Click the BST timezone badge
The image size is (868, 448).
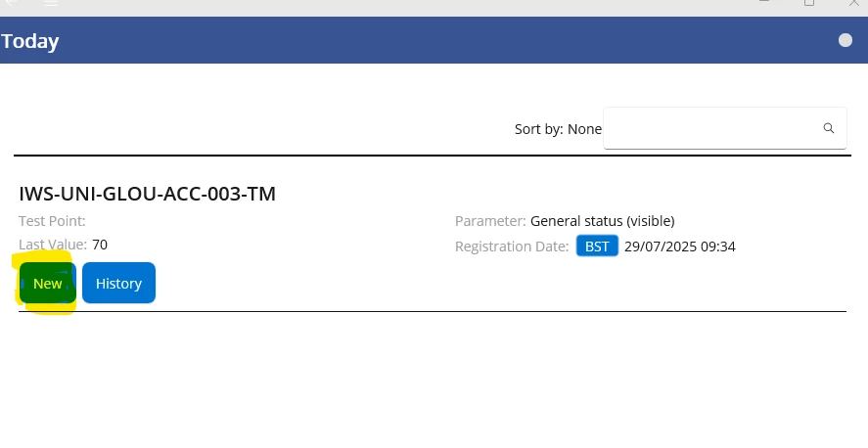[597, 246]
